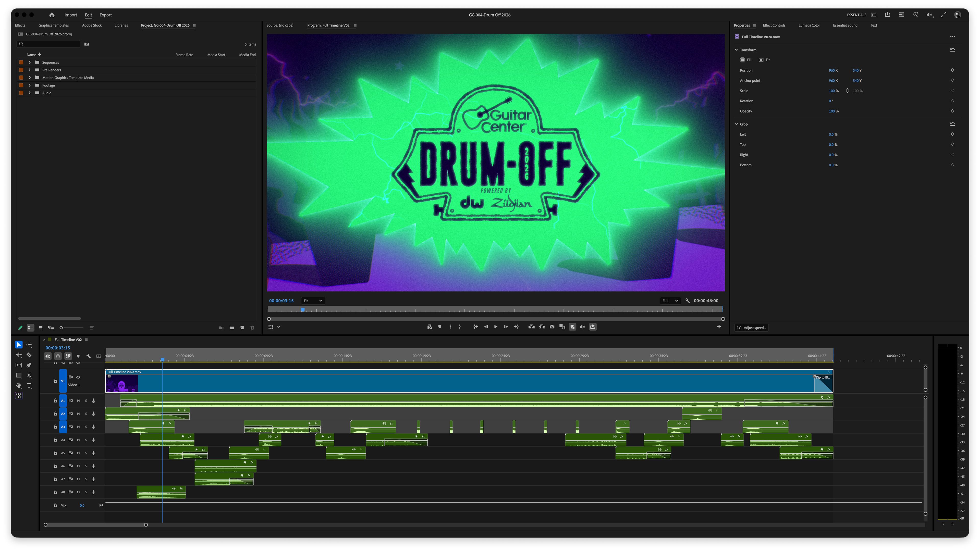Click Mark In bracket in Program monitor
The height and width of the screenshot is (551, 980).
click(x=450, y=327)
